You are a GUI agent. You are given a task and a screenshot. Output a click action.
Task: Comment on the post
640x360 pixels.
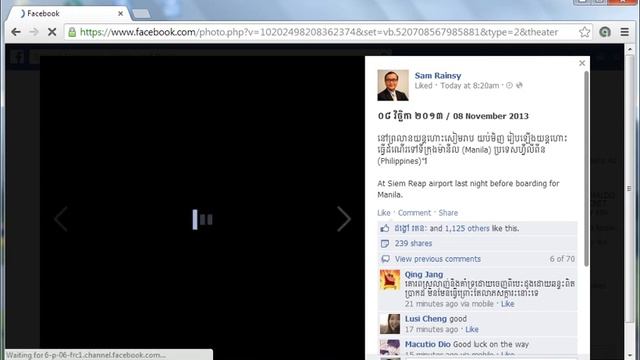[x=414, y=213]
